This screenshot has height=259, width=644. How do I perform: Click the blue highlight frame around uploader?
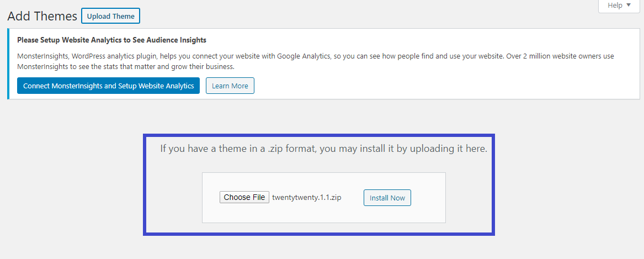[319, 135]
